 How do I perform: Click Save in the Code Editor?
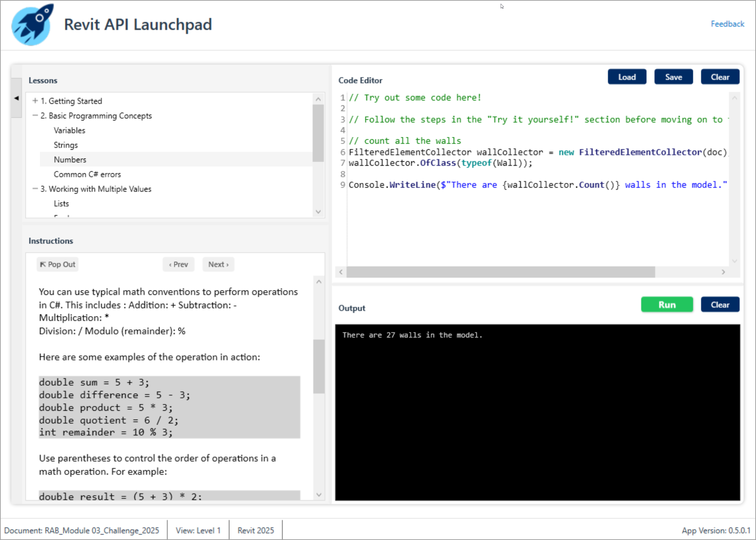[x=673, y=77]
